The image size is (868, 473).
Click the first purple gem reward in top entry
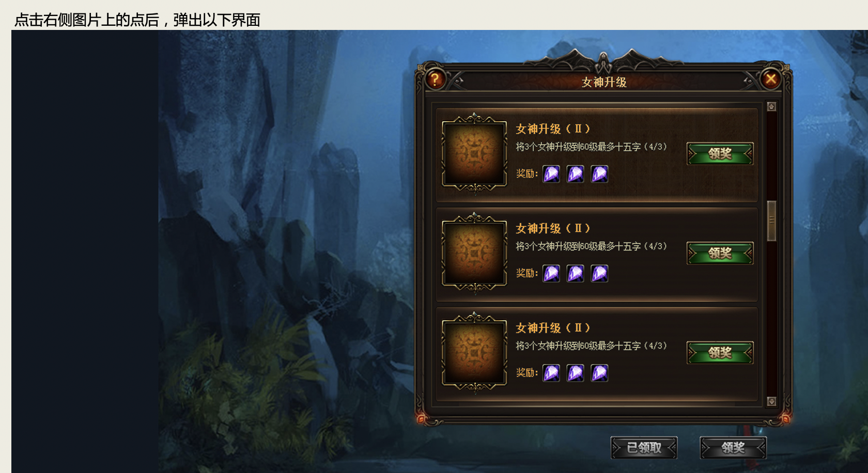551,174
